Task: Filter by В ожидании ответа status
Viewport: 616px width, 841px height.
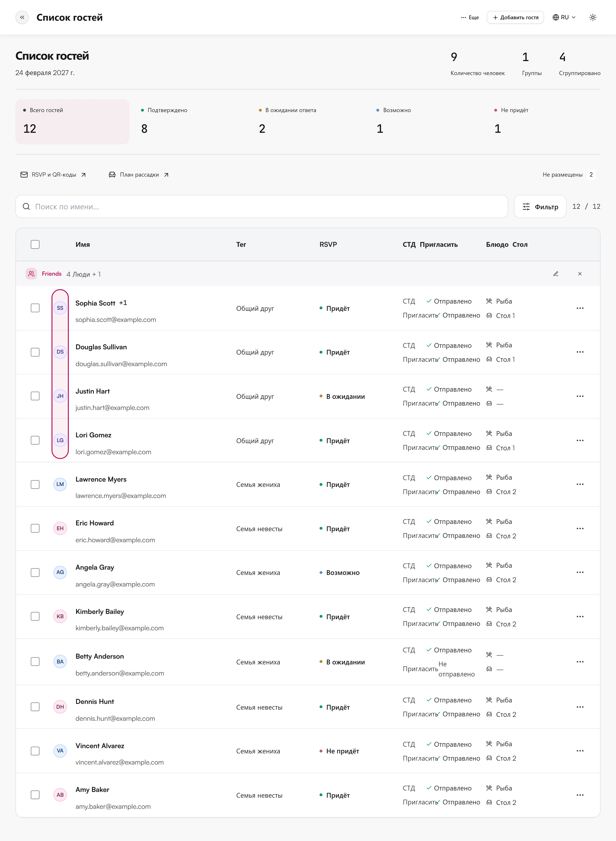Action: tap(308, 122)
